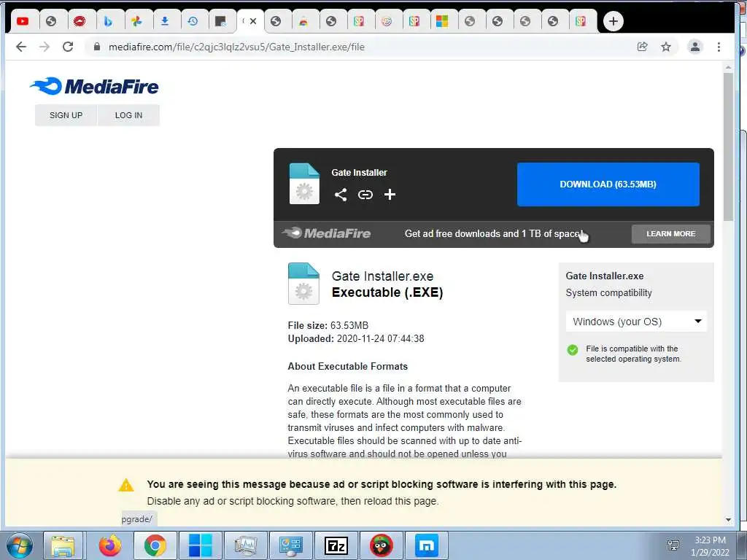Add file to account with plus icon
747x560 pixels.
click(390, 194)
